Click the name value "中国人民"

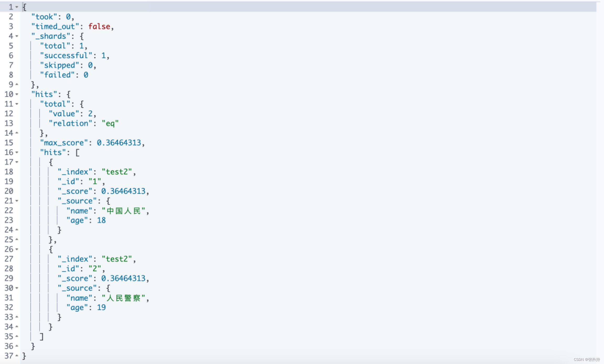coord(123,211)
